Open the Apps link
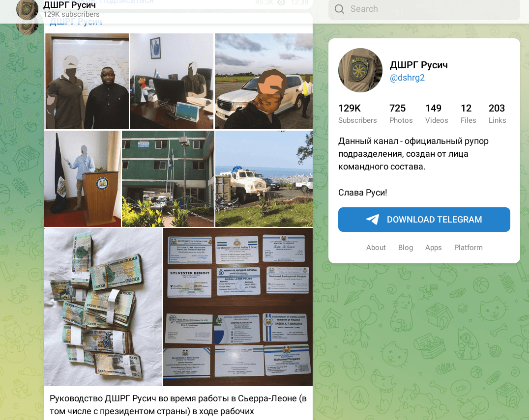Image resolution: width=529 pixels, height=420 pixels. tap(433, 248)
